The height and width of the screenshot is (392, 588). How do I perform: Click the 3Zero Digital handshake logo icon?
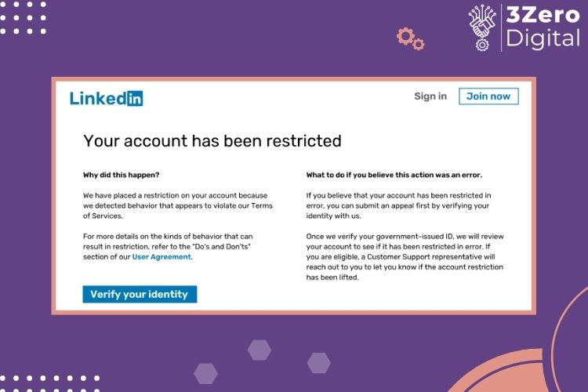482,27
